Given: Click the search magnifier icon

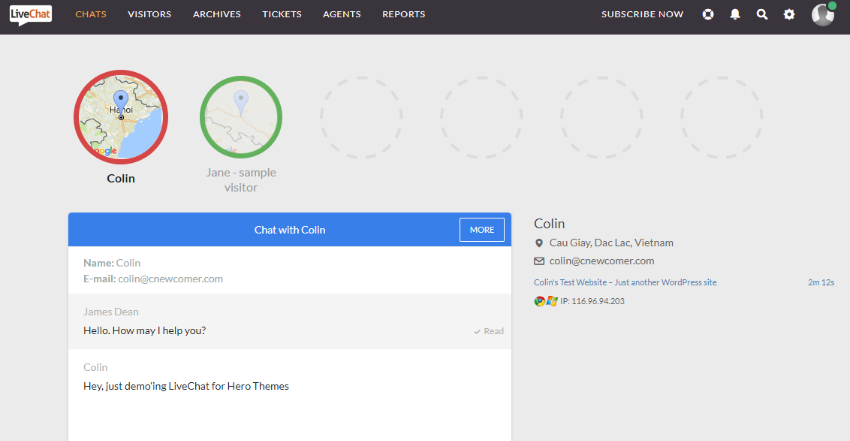Looking at the screenshot, I should [762, 15].
